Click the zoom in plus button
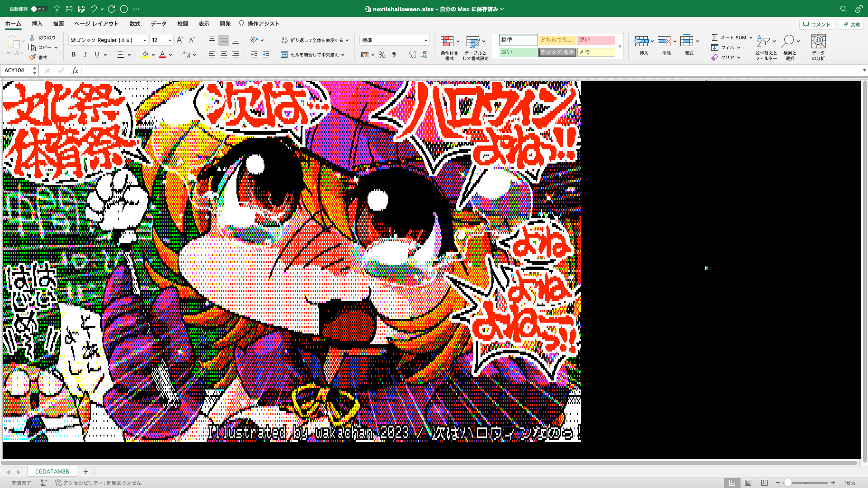Viewport: 868px width, 488px height. [x=833, y=483]
